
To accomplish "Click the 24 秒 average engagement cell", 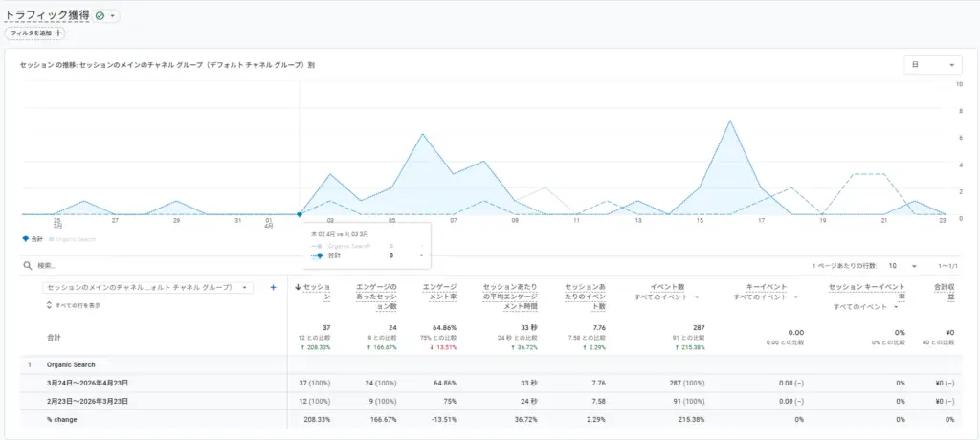I will coord(528,401).
